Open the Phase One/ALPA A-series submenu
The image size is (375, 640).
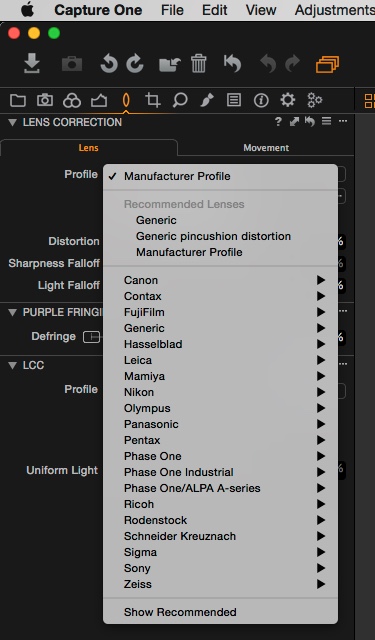tap(220, 488)
